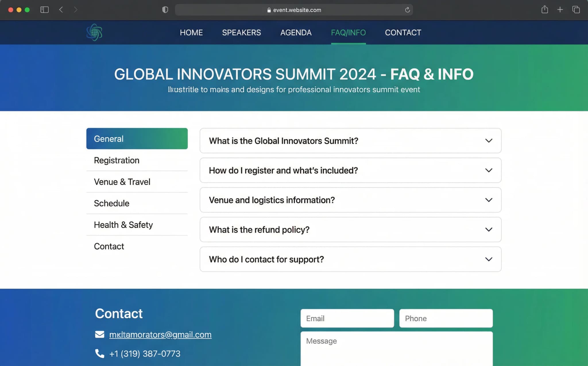The image size is (588, 366).
Task: Open a new browser tab with the plus icon
Action: point(560,9)
